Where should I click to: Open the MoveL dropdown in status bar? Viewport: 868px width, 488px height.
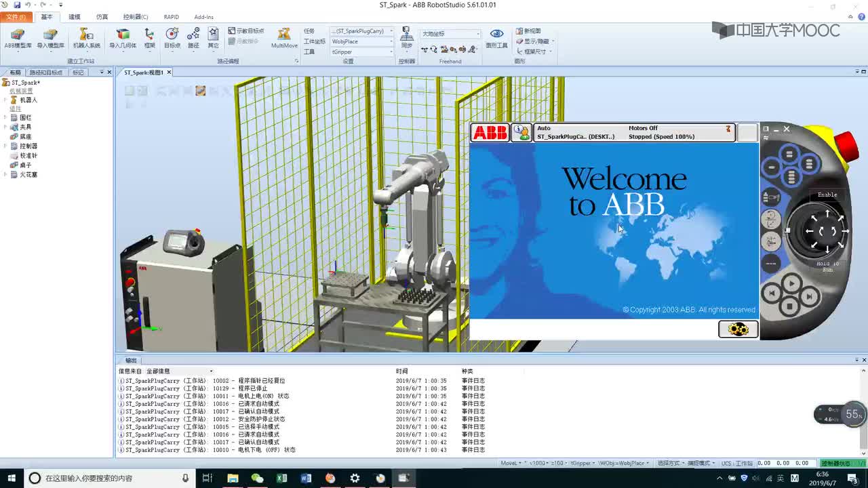coord(511,463)
